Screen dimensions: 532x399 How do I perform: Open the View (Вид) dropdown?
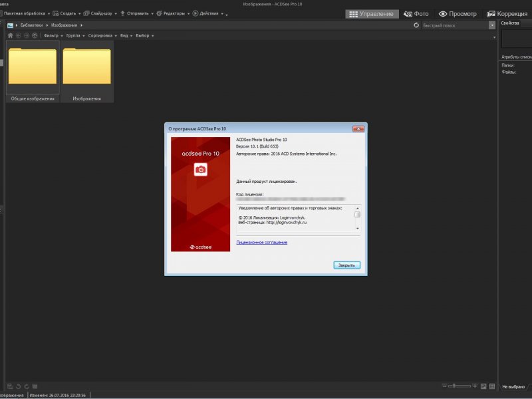[x=131, y=36]
